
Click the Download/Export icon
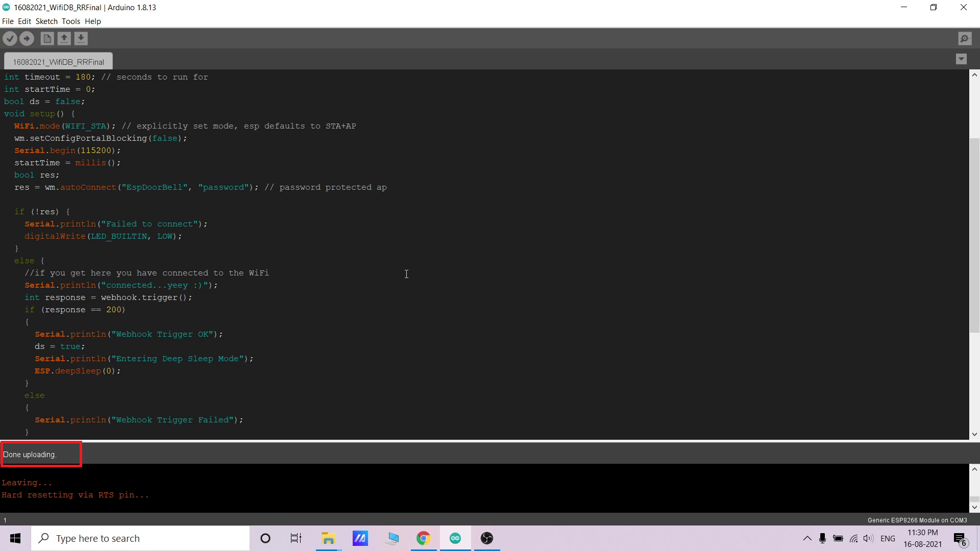click(80, 38)
